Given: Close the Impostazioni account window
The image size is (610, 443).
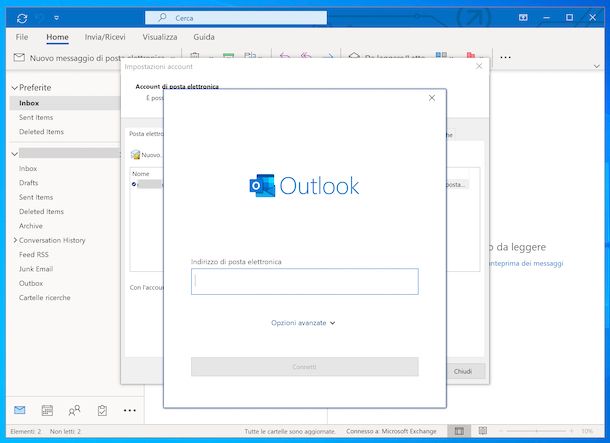Looking at the screenshot, I should click(479, 66).
